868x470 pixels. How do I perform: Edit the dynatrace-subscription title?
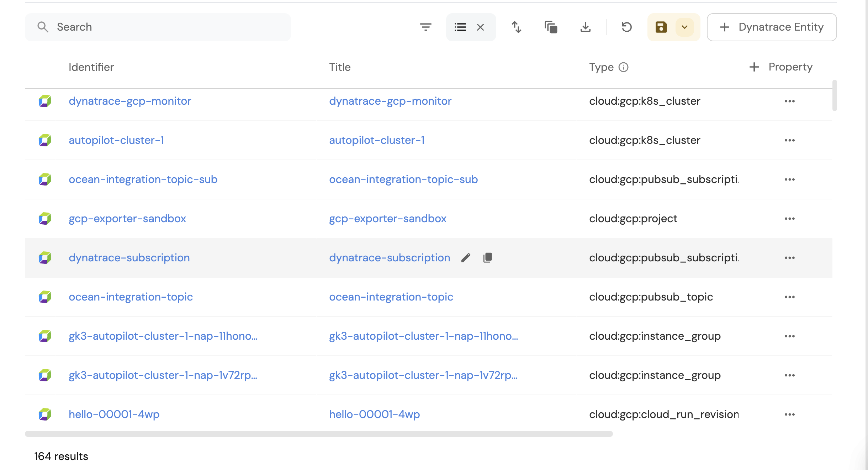[466, 258]
